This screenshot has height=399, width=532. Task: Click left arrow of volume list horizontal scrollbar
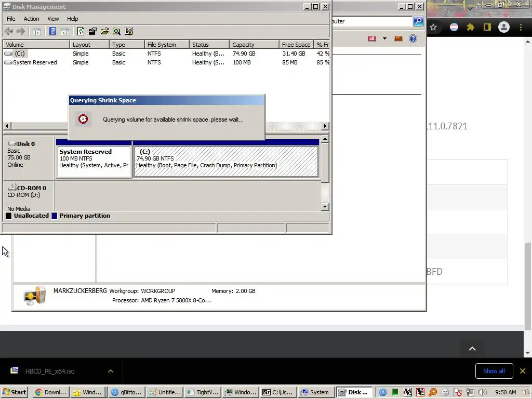7,126
